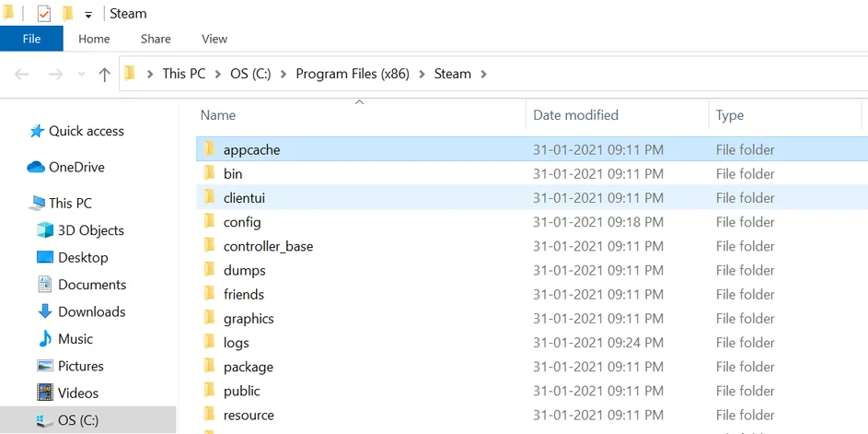Image resolution: width=868 pixels, height=434 pixels.
Task: Navigate to This PC breadcrumb
Action: coord(184,74)
